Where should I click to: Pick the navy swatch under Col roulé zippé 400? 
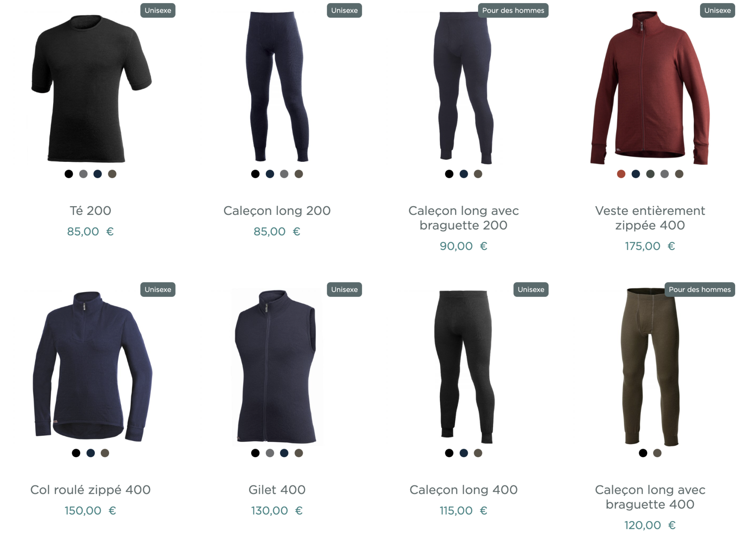click(91, 453)
